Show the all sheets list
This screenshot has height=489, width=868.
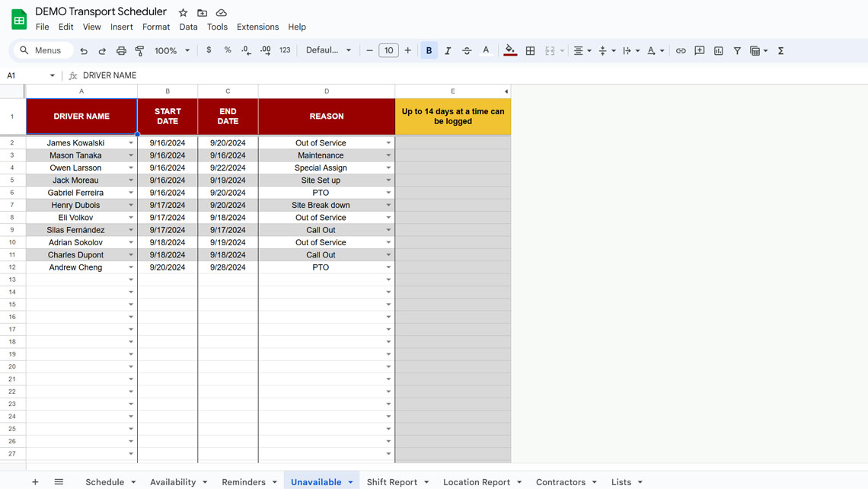(59, 482)
